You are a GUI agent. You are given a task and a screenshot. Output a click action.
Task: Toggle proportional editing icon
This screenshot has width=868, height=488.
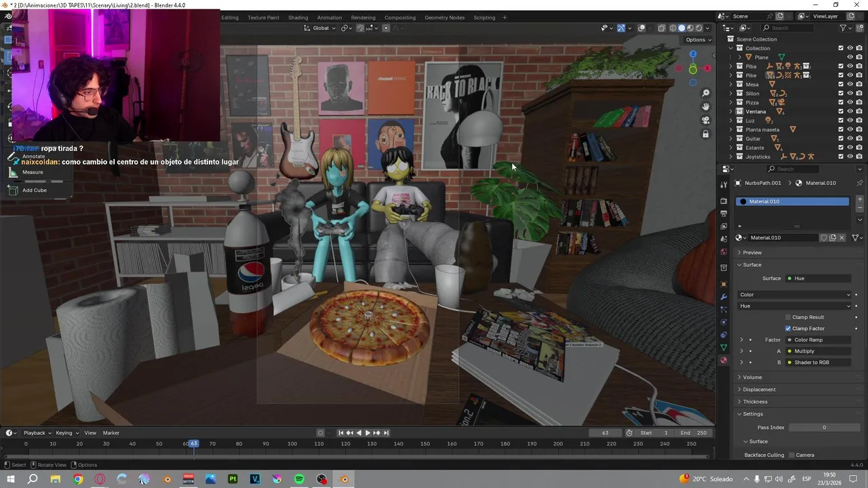click(386, 28)
